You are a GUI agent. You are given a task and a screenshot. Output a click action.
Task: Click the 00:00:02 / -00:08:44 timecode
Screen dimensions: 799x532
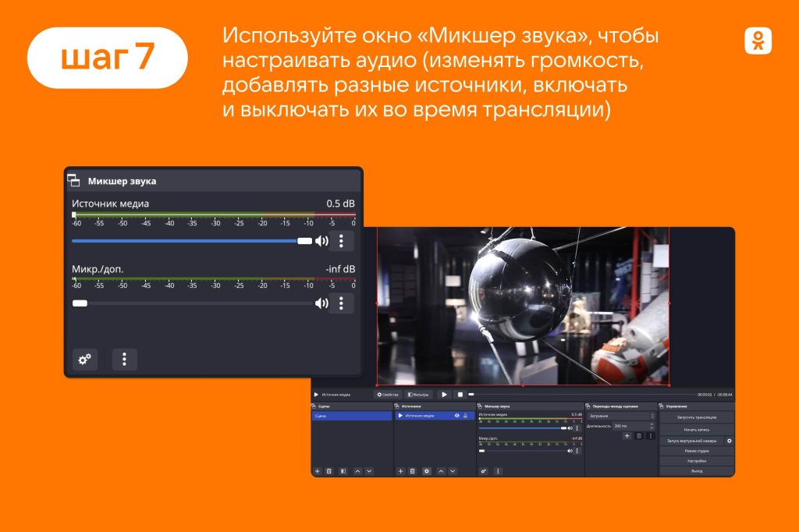click(x=715, y=395)
